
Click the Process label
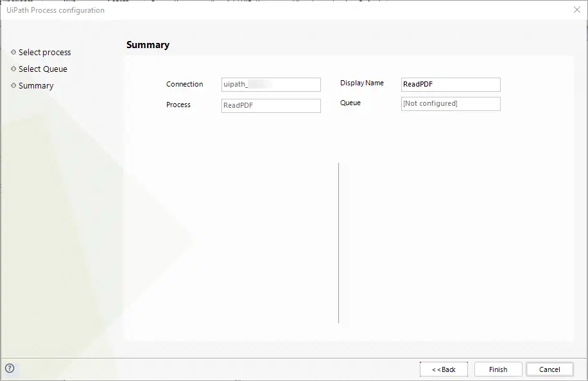tap(178, 105)
